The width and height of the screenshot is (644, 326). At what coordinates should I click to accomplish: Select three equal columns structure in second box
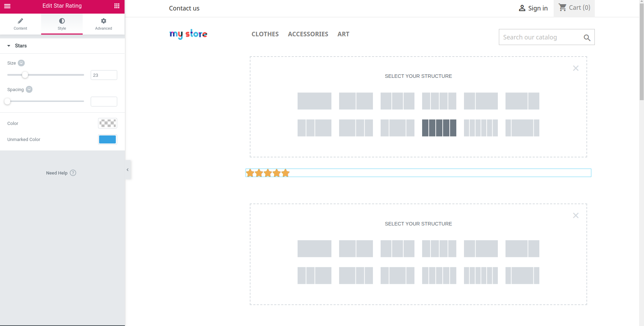397,249
